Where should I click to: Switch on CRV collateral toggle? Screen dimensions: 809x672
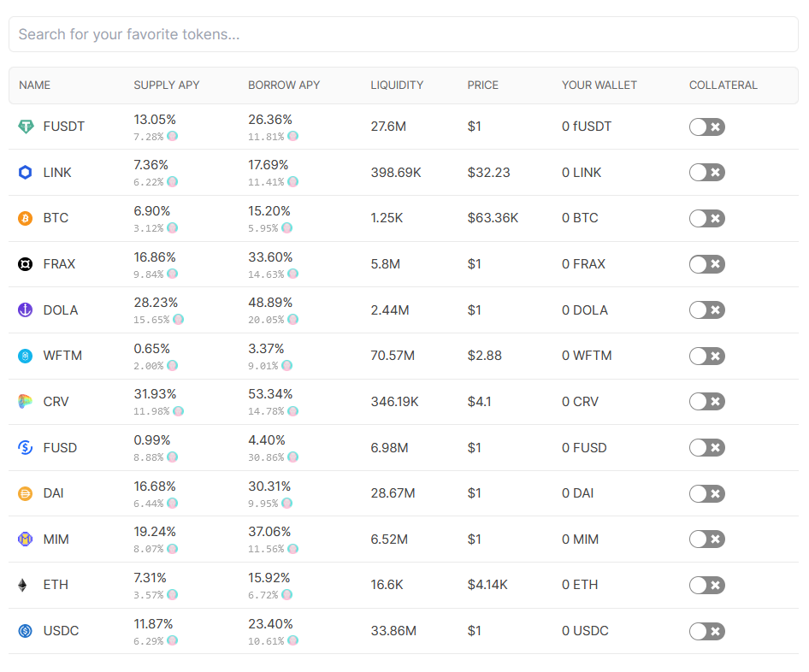coord(707,401)
